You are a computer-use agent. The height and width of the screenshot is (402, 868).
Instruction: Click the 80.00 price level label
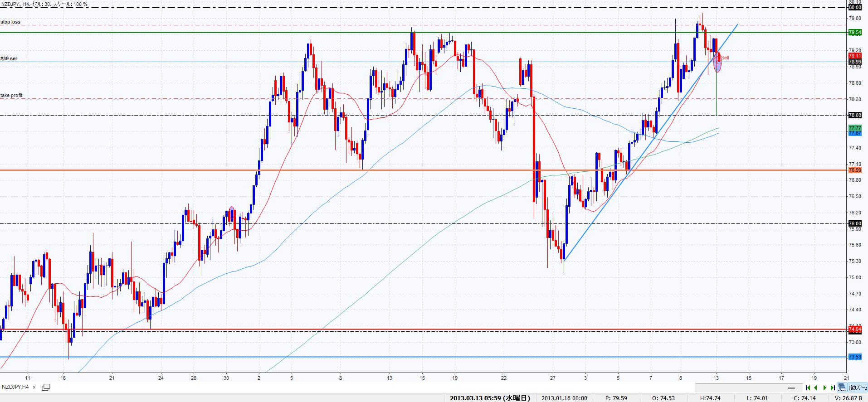click(x=854, y=7)
